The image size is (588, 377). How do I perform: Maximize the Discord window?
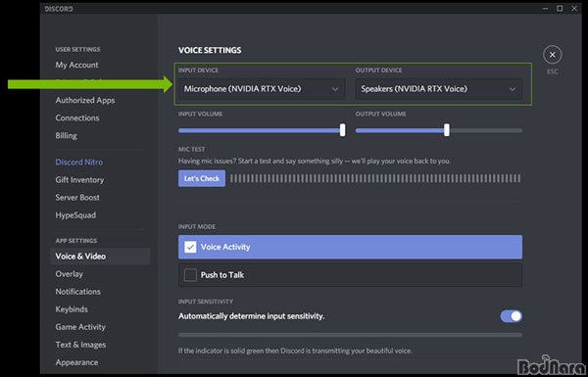(x=560, y=8)
